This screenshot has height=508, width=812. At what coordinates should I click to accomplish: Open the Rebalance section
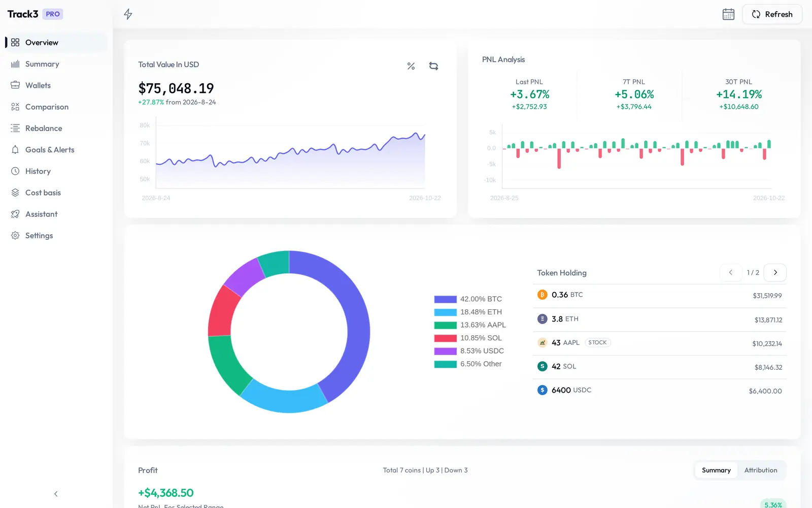click(56, 129)
